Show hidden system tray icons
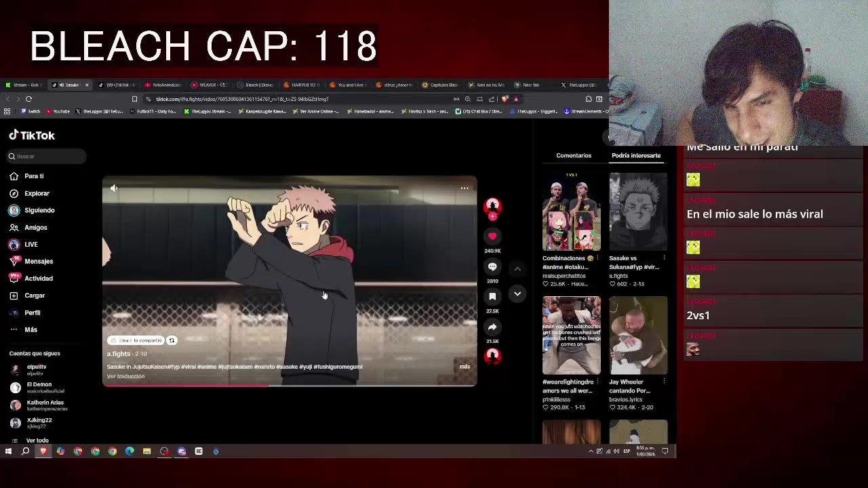The height and width of the screenshot is (488, 868). coord(591,451)
